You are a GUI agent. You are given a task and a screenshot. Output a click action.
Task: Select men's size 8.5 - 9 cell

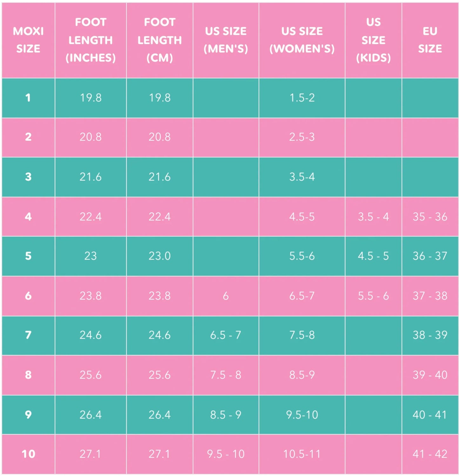coord(226,415)
